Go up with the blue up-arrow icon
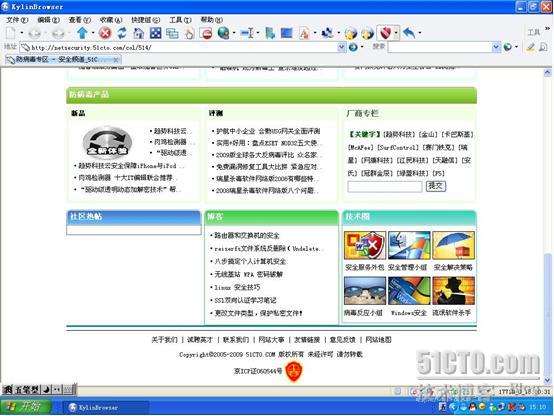The image size is (554, 416). coord(83,33)
